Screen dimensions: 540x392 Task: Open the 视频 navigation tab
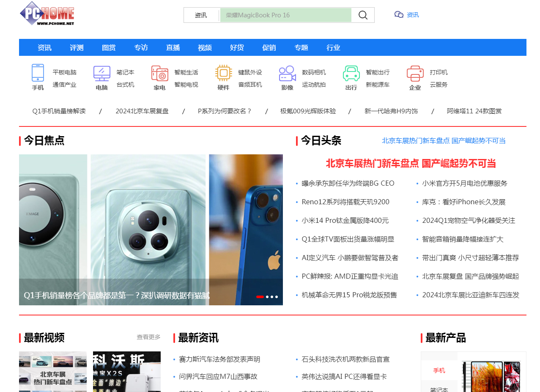tap(205, 47)
